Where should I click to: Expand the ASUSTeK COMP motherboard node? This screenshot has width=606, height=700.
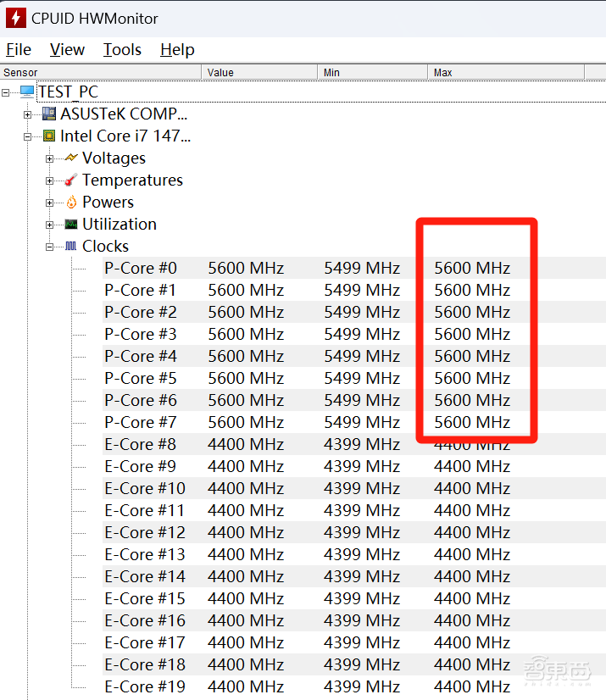pyautogui.click(x=28, y=114)
